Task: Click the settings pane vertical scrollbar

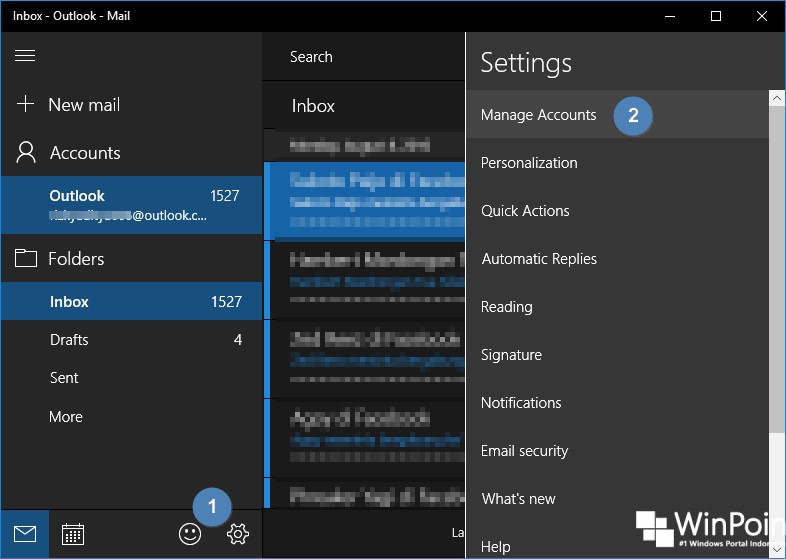Action: tap(776, 271)
